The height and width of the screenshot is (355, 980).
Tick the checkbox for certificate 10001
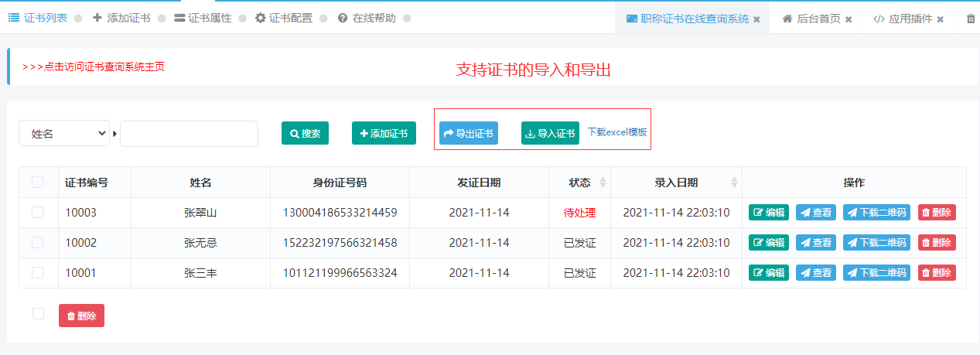pos(38,272)
